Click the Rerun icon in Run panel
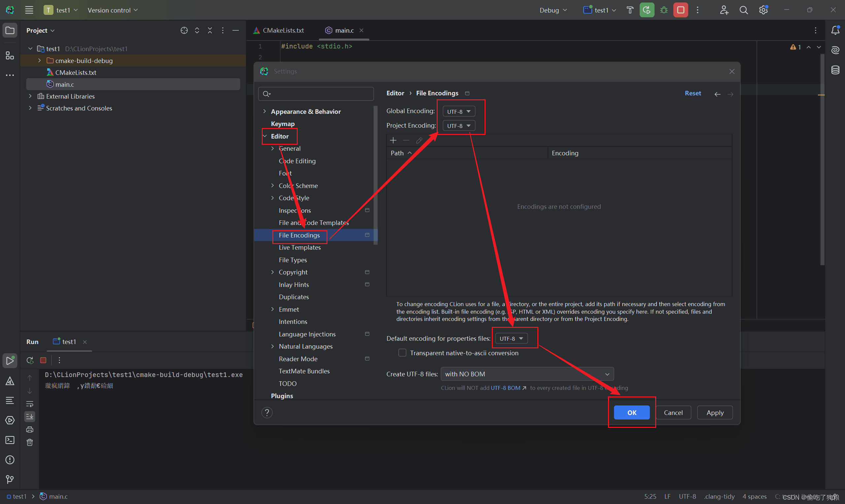This screenshot has height=504, width=845. (x=30, y=360)
